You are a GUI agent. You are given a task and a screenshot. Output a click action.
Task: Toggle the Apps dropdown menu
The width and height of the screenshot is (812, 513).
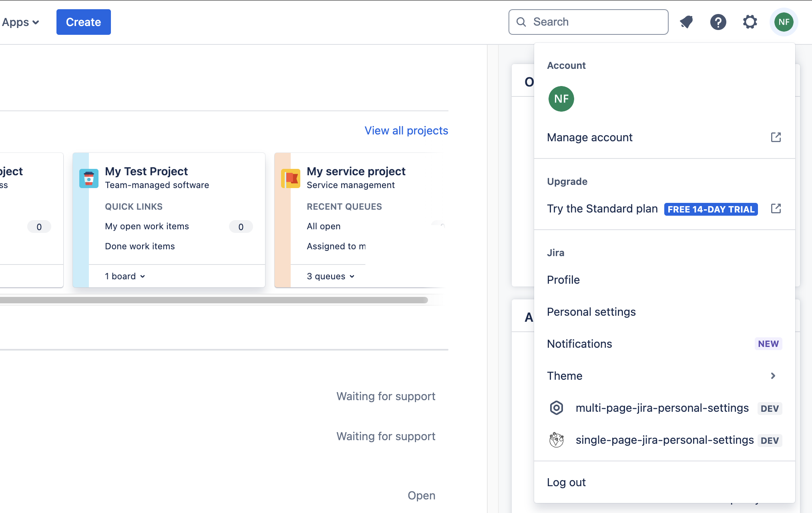coord(20,22)
